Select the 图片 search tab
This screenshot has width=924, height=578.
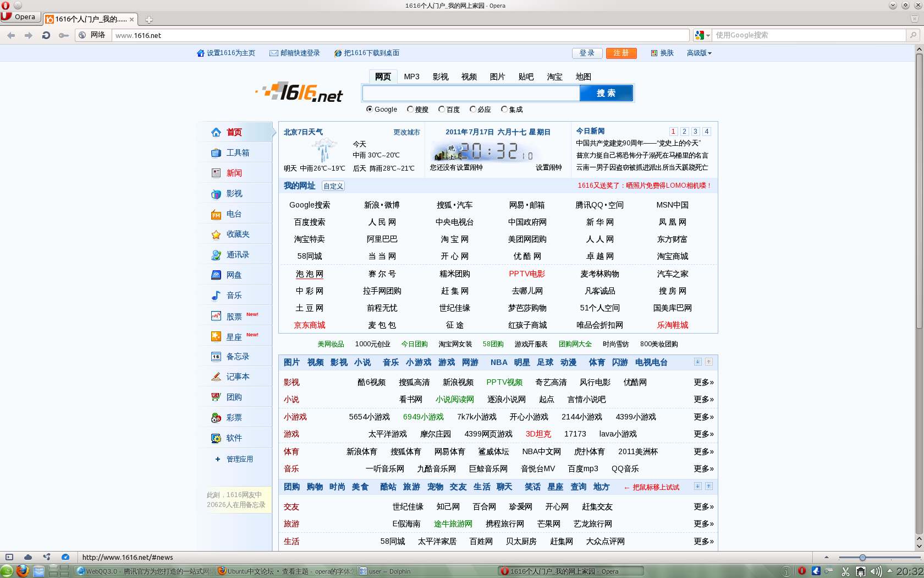[497, 77]
